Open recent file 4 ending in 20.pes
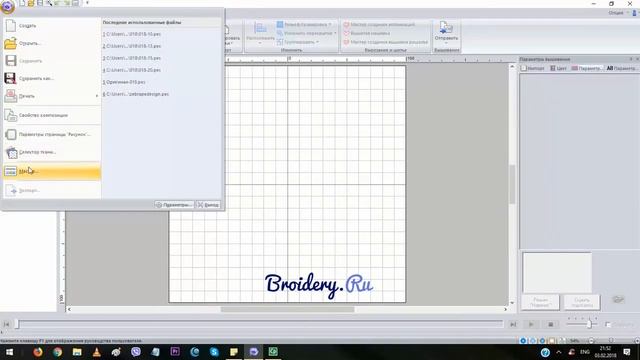640x360 pixels. (x=132, y=70)
